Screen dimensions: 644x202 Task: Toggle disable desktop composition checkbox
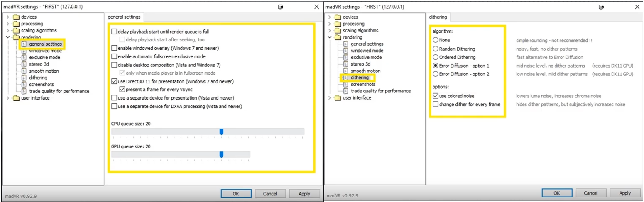114,65
